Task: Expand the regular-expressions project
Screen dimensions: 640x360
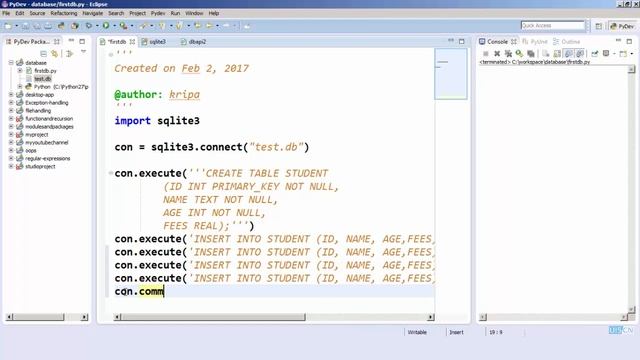Action: coord(11,158)
